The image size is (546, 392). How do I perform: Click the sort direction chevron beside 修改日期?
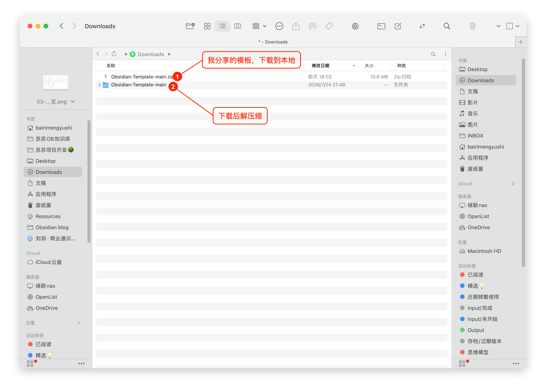[354, 65]
